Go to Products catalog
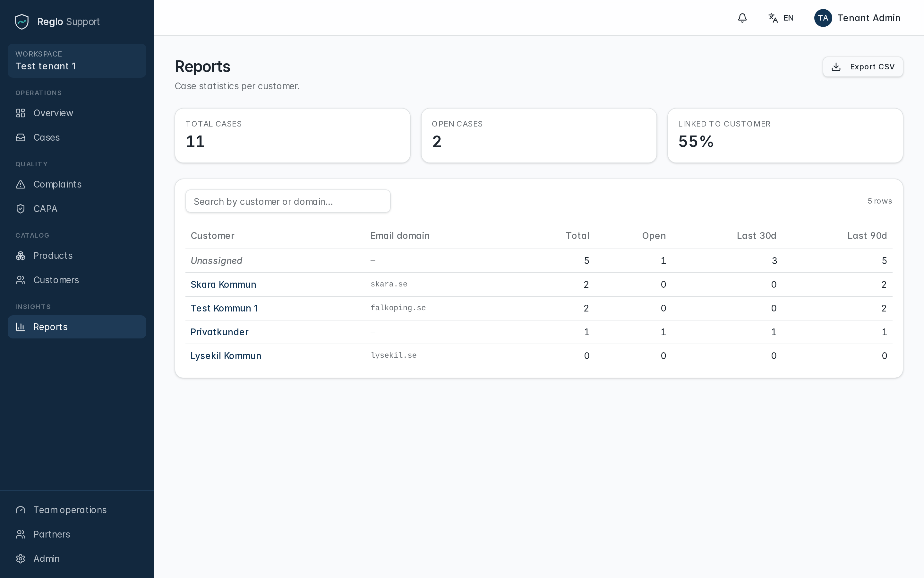Screen dimensions: 924x578 point(77,256)
